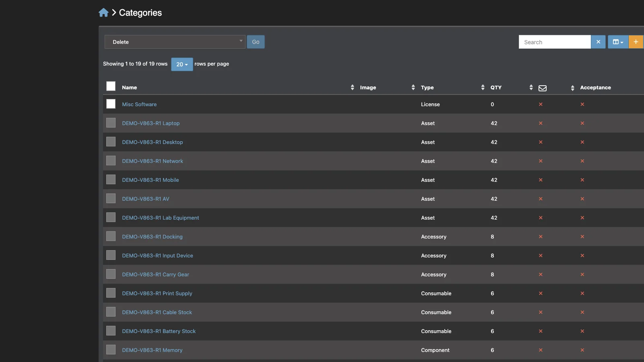Viewport: 644px width, 362px height.
Task: Click the License type cell
Action: point(430,104)
